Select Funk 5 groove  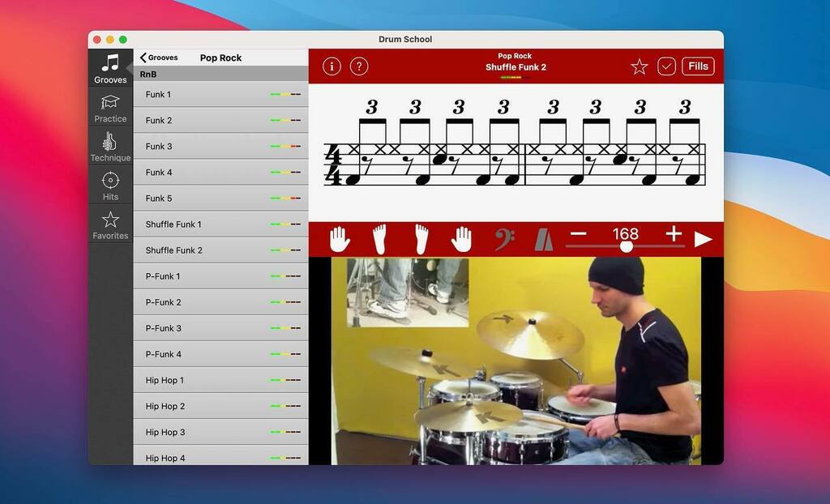[x=220, y=198]
